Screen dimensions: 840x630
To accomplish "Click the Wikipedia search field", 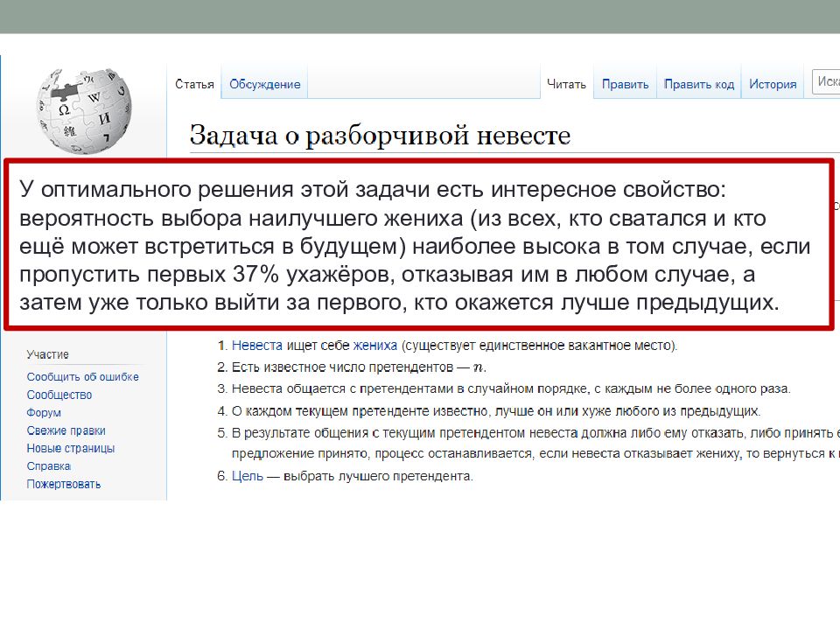I will 826,81.
